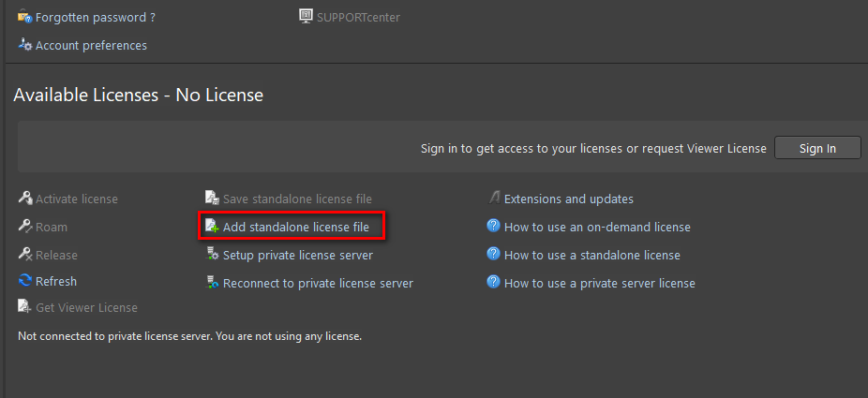Click the Setup private license server icon
This screenshot has height=398, width=868.
pos(213,255)
